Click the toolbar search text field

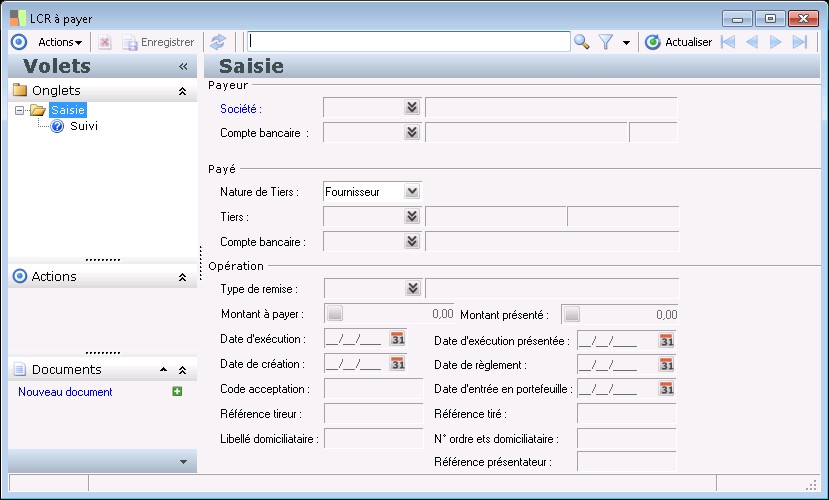pos(409,41)
